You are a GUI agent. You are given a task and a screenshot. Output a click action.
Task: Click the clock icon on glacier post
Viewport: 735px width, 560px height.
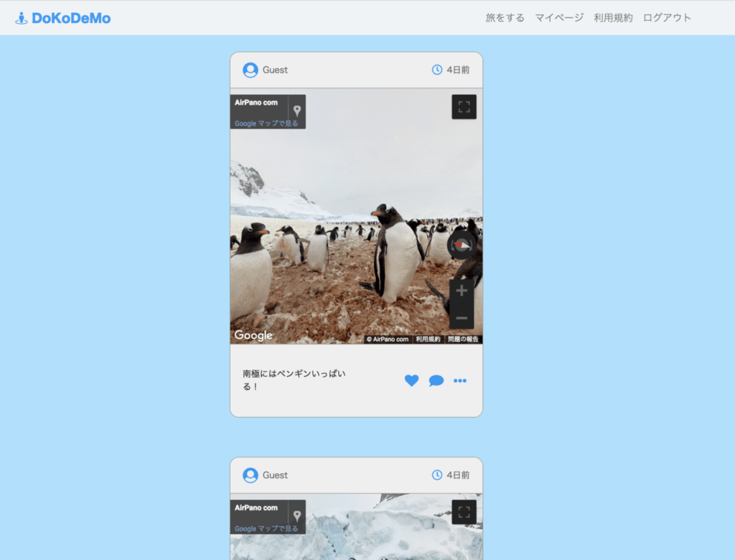point(437,475)
